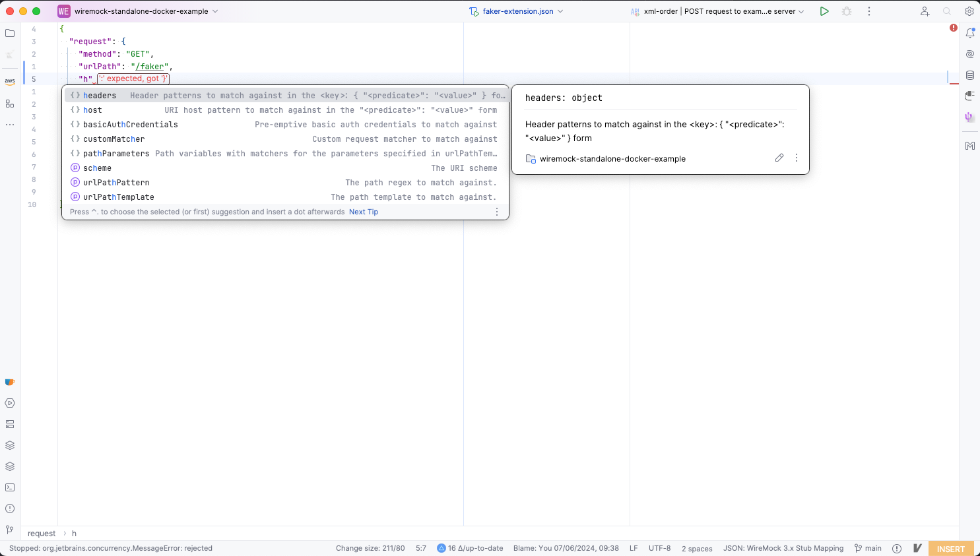
Task: Select the urlPathTemplate suggestion
Action: 286,197
